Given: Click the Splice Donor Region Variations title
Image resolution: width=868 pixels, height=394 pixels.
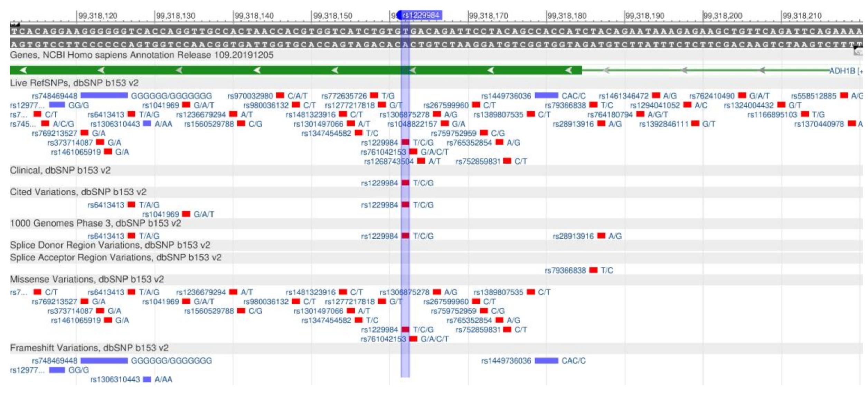Looking at the screenshot, I should click(110, 245).
